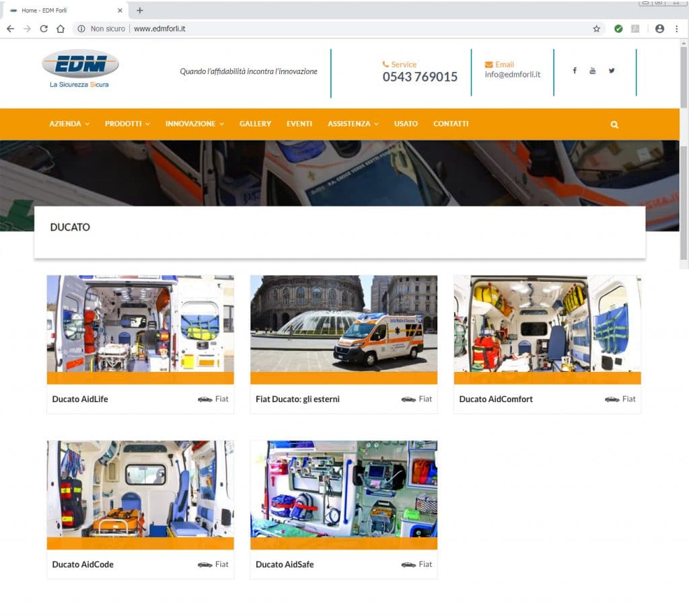Open the CONTATTI page

[451, 124]
